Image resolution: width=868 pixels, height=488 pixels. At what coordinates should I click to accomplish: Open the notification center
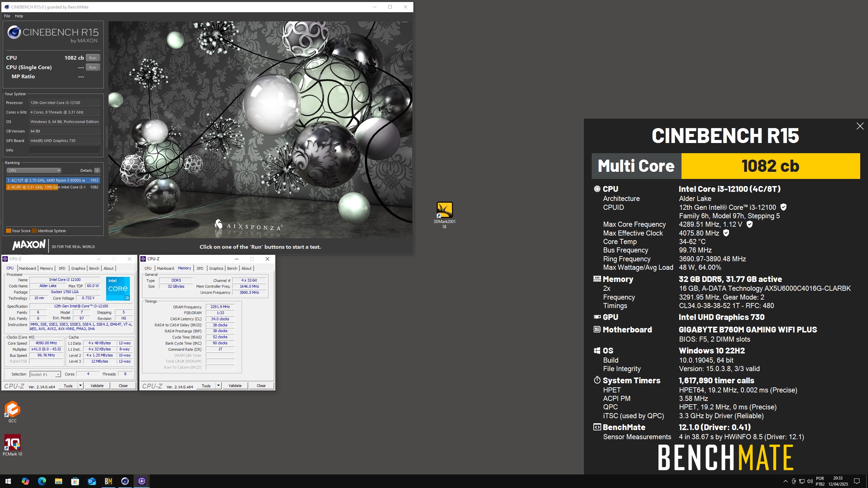(x=857, y=481)
